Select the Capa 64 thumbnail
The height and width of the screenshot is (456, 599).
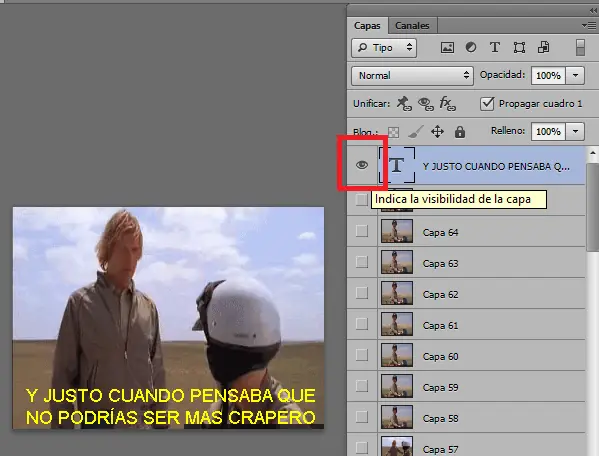[397, 231]
